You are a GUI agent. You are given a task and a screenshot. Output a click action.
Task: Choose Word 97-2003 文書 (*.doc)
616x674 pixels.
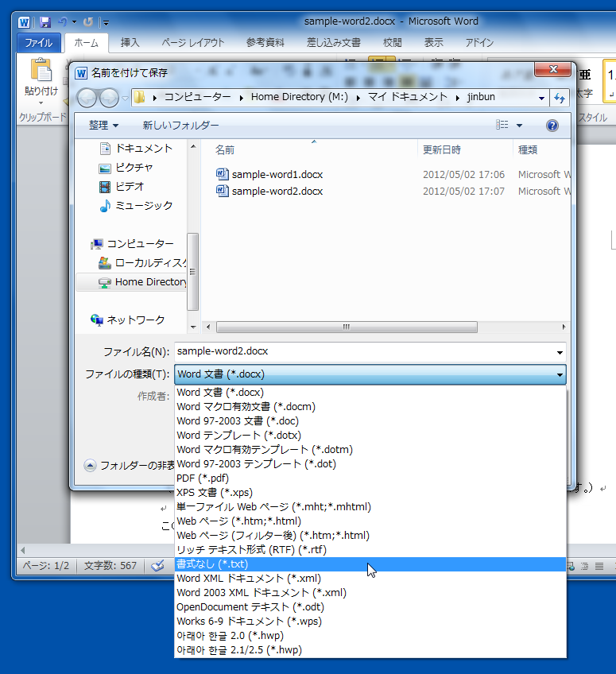tap(370, 420)
